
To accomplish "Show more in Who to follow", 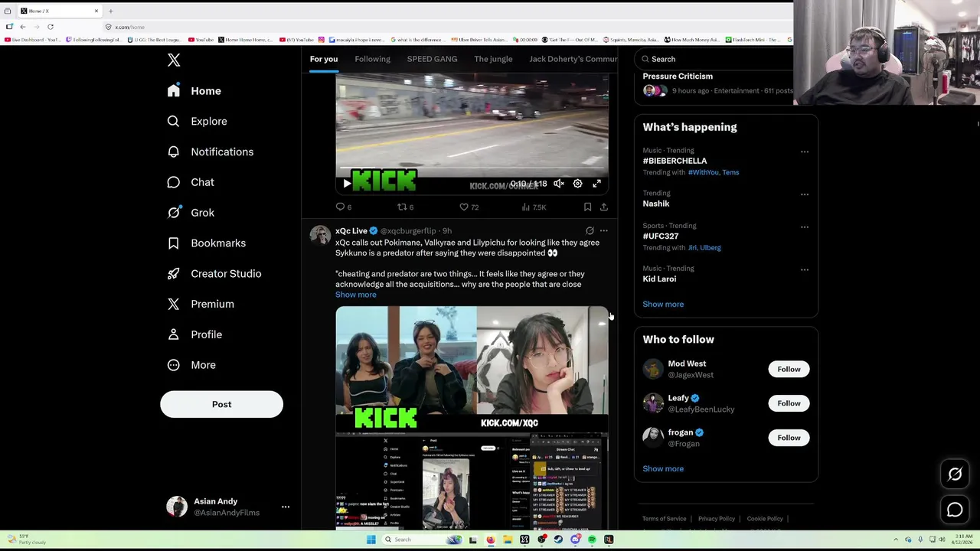I will (663, 468).
